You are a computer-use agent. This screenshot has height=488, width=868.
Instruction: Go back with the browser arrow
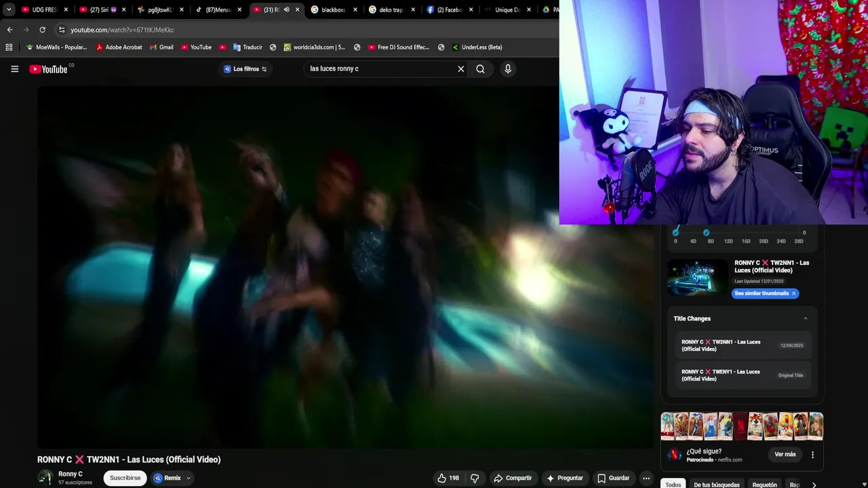[9, 30]
